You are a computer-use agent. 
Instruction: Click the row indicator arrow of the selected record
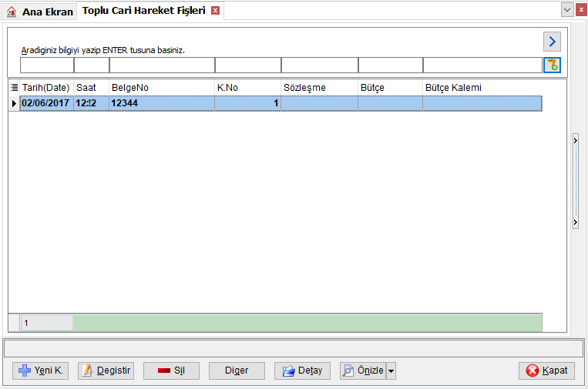[x=14, y=103]
